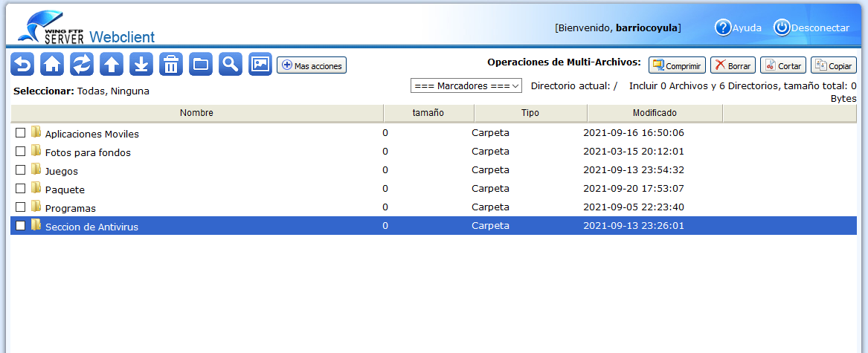Viewport: 868px width, 353px height.
Task: Click Desconectar to log out
Action: (811, 27)
